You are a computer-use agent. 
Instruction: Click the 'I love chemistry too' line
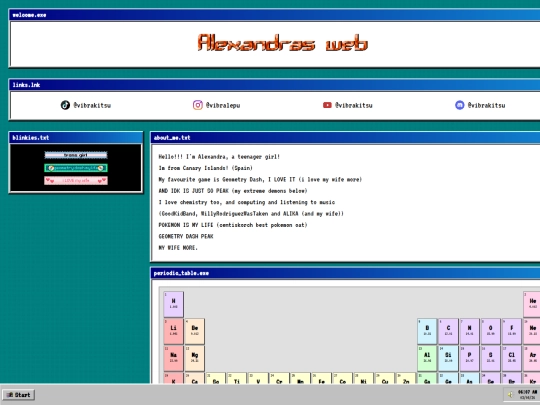click(247, 202)
